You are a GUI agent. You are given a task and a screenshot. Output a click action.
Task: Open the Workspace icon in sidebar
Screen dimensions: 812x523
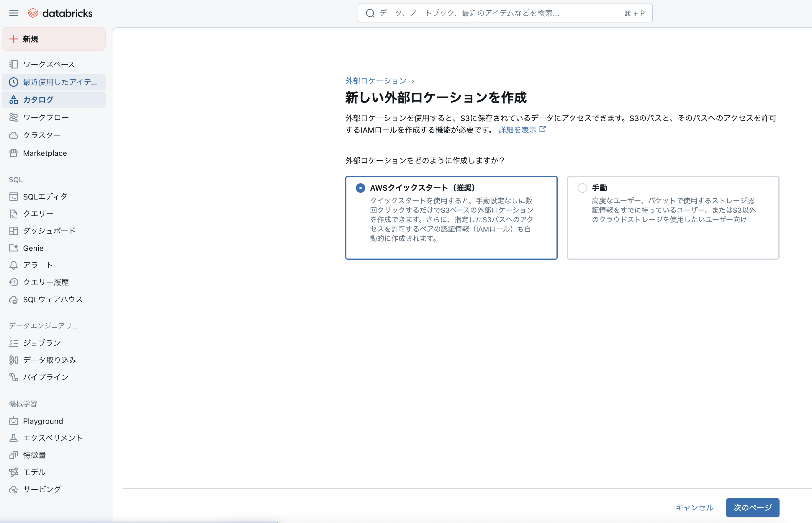click(x=14, y=64)
